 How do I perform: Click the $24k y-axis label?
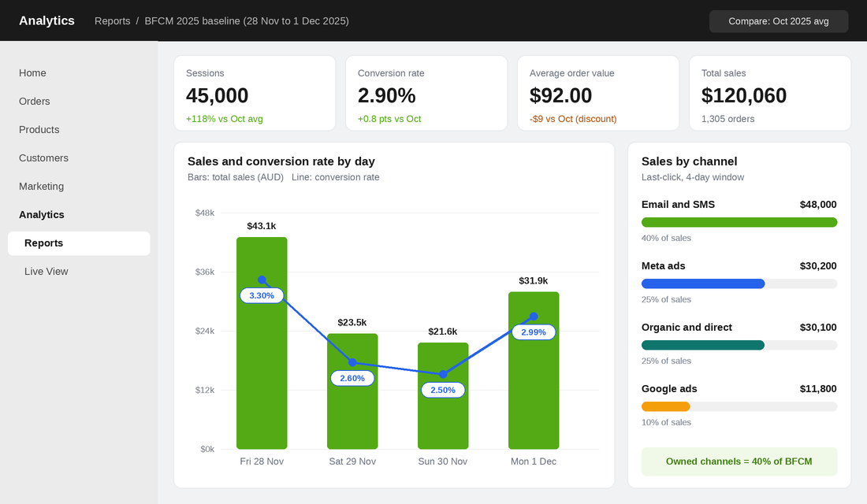[205, 331]
